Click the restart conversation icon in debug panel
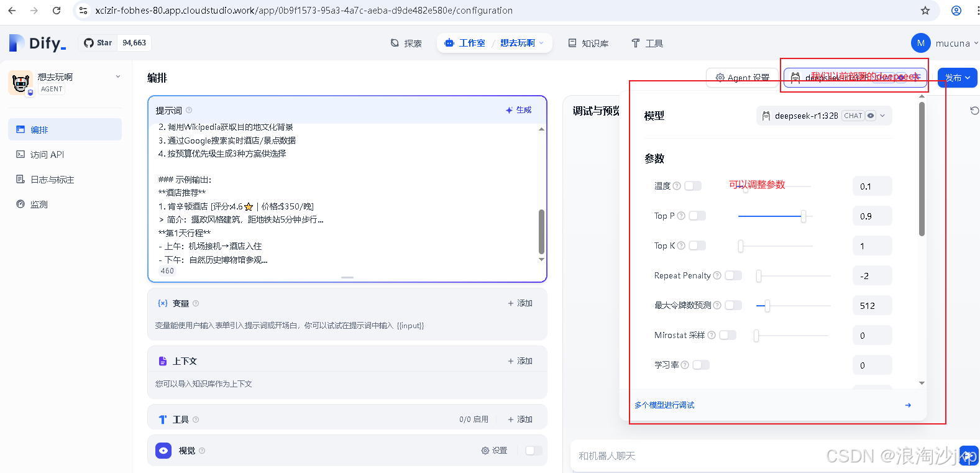This screenshot has height=473, width=980. pos(974,111)
